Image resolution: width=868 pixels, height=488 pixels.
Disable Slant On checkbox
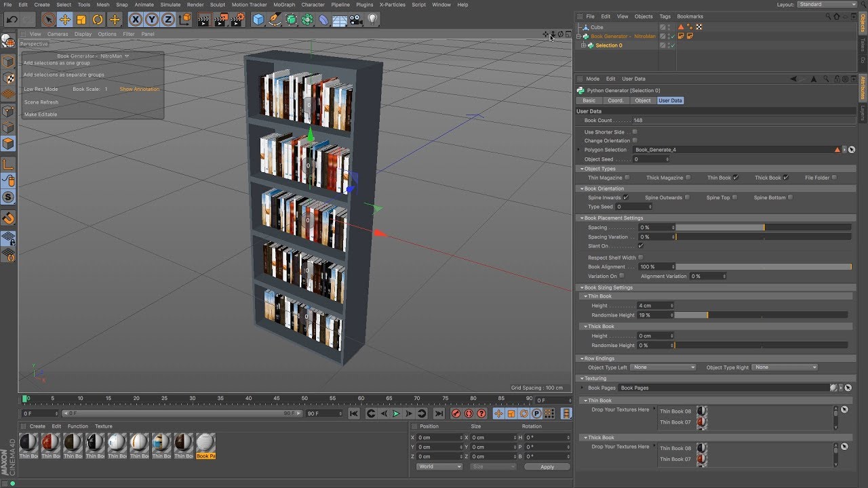[x=641, y=245]
